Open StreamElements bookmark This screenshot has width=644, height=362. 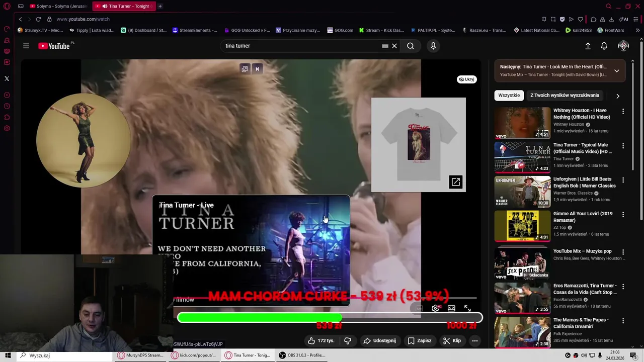pyautogui.click(x=195, y=30)
